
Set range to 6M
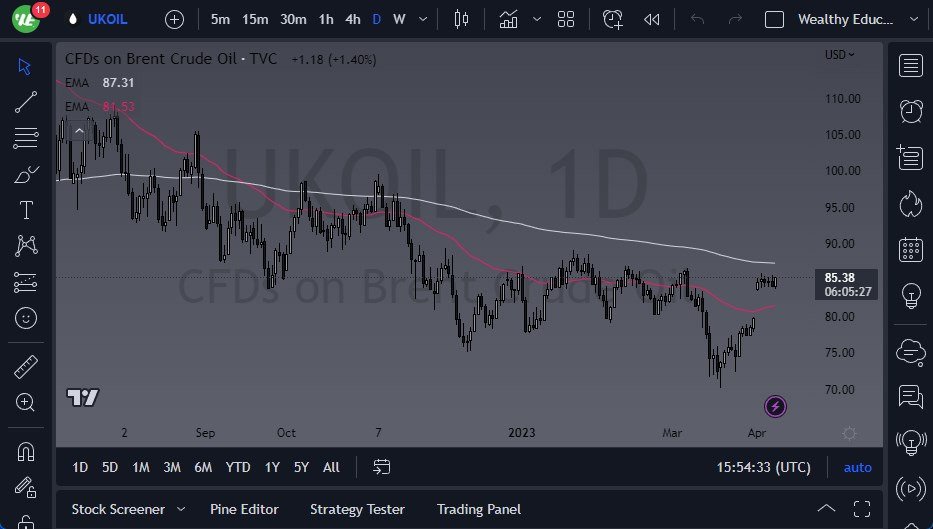point(203,467)
